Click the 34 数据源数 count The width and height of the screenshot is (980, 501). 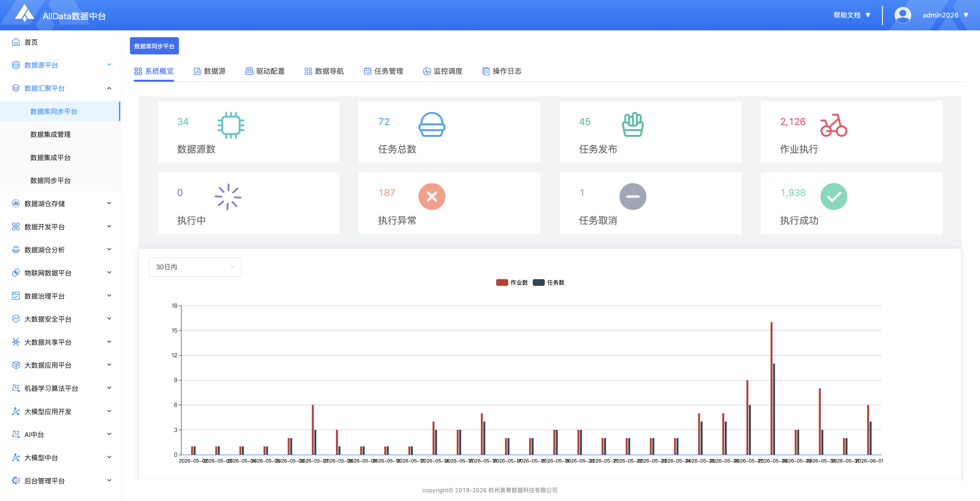(x=183, y=122)
